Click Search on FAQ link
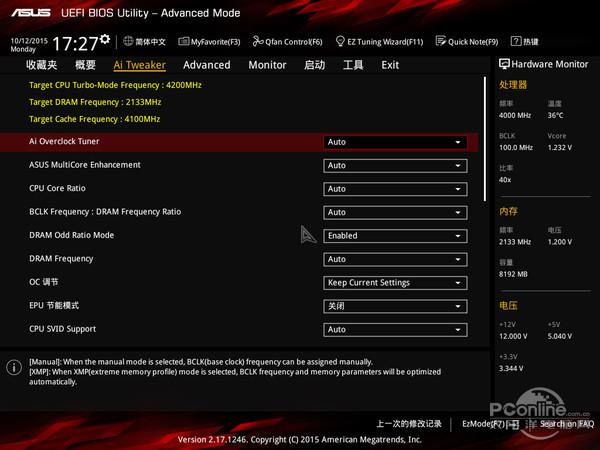Screen dimensions: 600x450 pyautogui.click(x=567, y=424)
